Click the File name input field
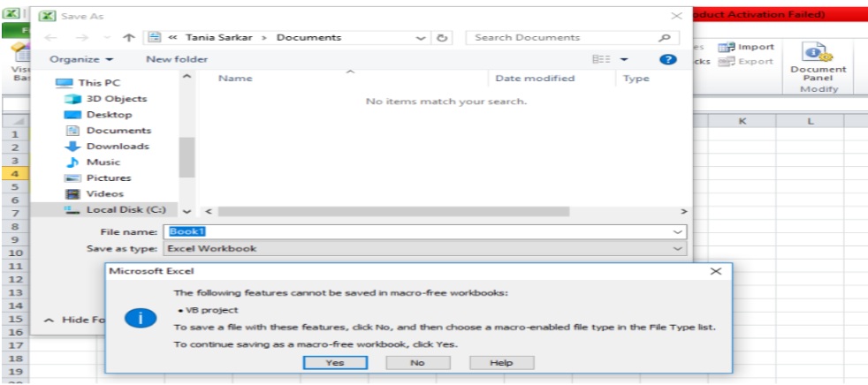Image resolution: width=868 pixels, height=385 pixels. tap(418, 231)
